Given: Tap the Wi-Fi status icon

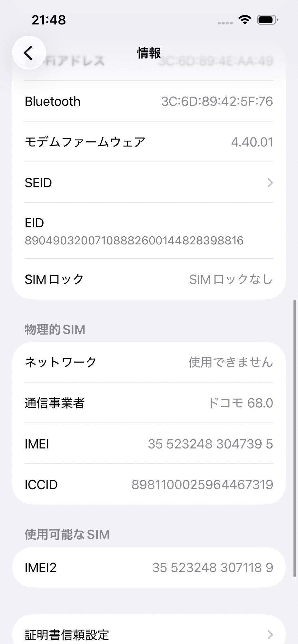Looking at the screenshot, I should click(245, 20).
